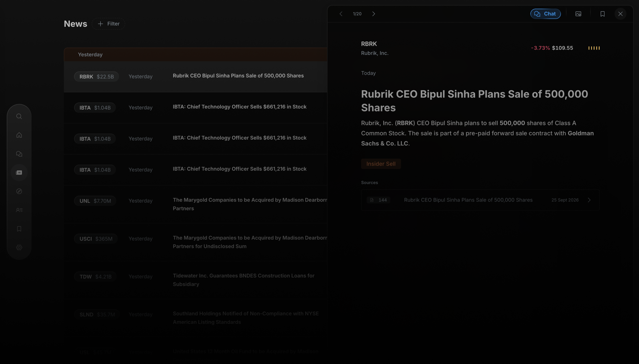Click the Insider Sell tag
Image resolution: width=639 pixels, height=364 pixels.
point(381,164)
